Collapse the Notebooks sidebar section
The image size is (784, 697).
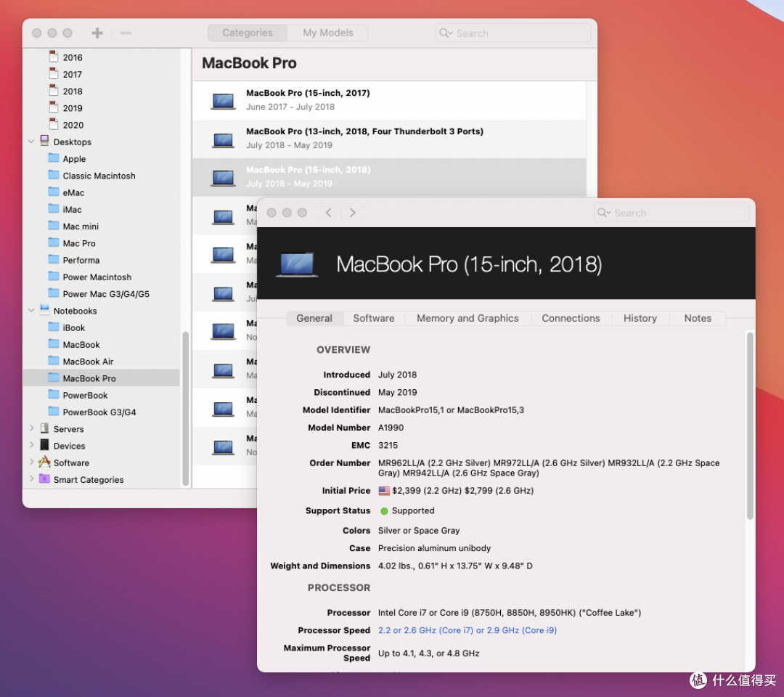coord(31,311)
